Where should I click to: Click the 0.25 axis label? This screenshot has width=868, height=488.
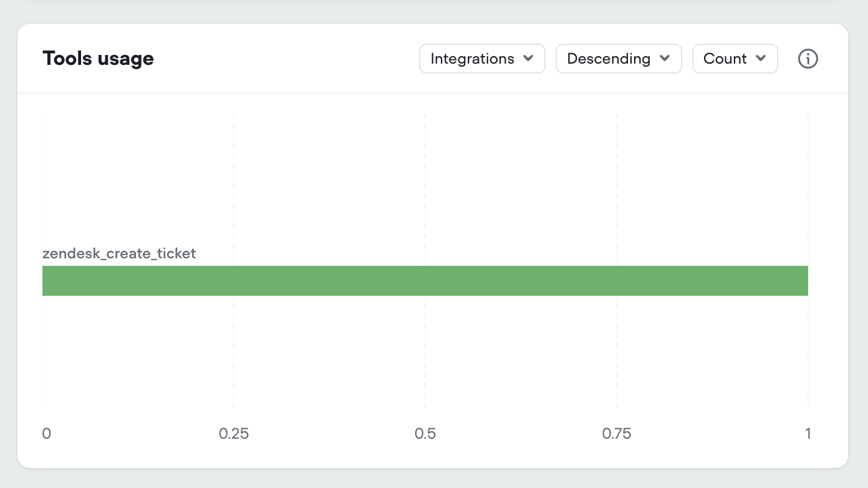pyautogui.click(x=234, y=433)
